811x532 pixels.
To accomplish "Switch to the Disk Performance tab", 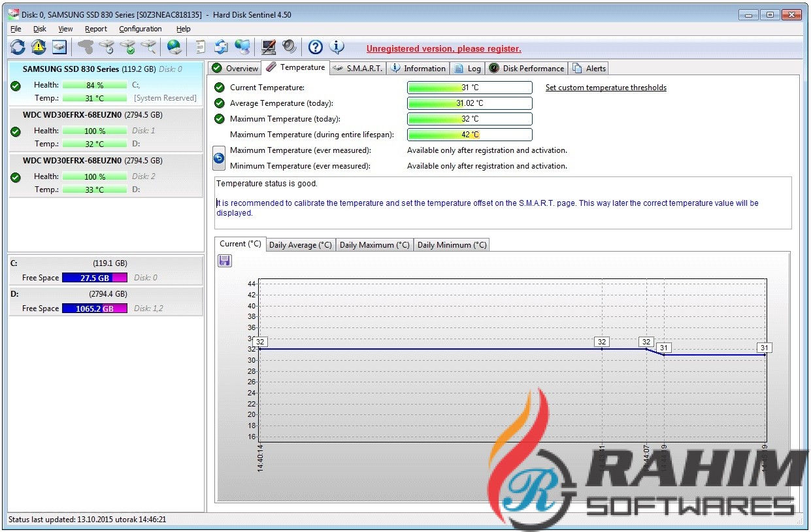I will tap(527, 68).
